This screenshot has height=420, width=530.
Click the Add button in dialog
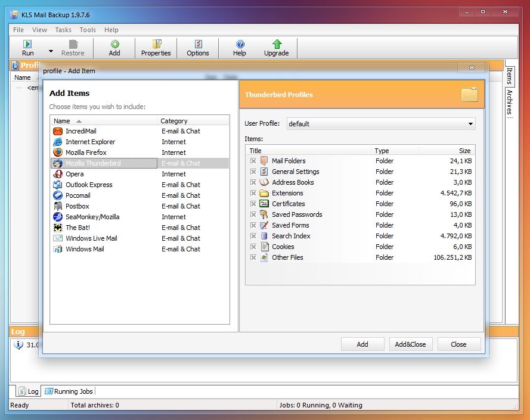tap(362, 344)
